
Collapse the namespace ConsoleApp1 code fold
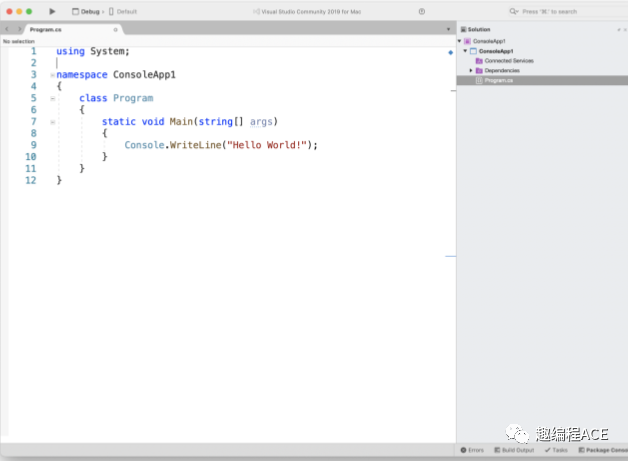tap(52, 75)
